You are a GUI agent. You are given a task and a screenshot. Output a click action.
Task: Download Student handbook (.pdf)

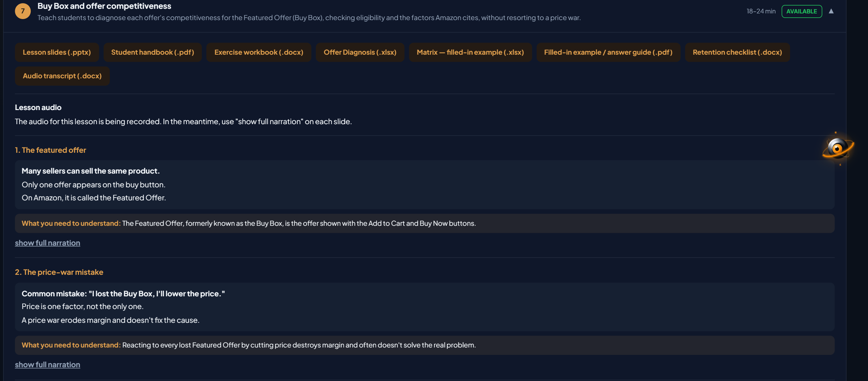152,52
